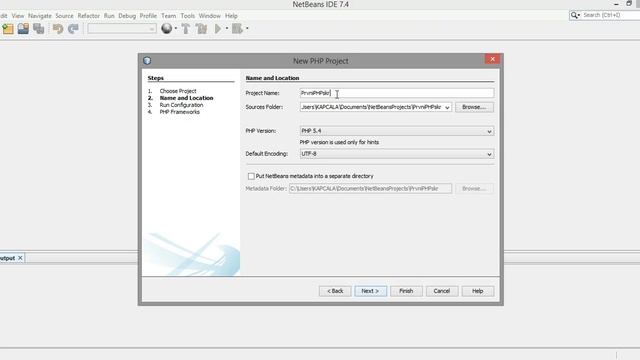Image resolution: width=640 pixels, height=360 pixels.
Task: Click the search magnifier icon
Action: 575,15
